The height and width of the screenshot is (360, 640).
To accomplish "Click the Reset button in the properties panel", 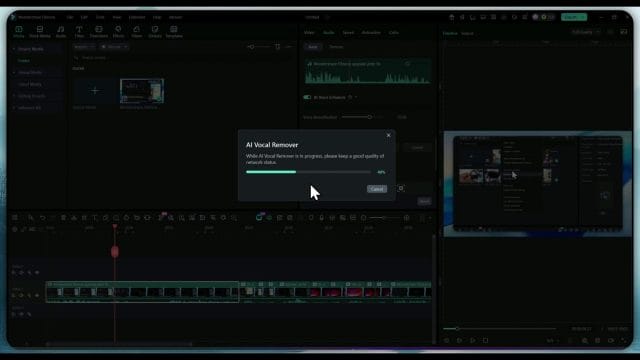I will click(x=424, y=201).
